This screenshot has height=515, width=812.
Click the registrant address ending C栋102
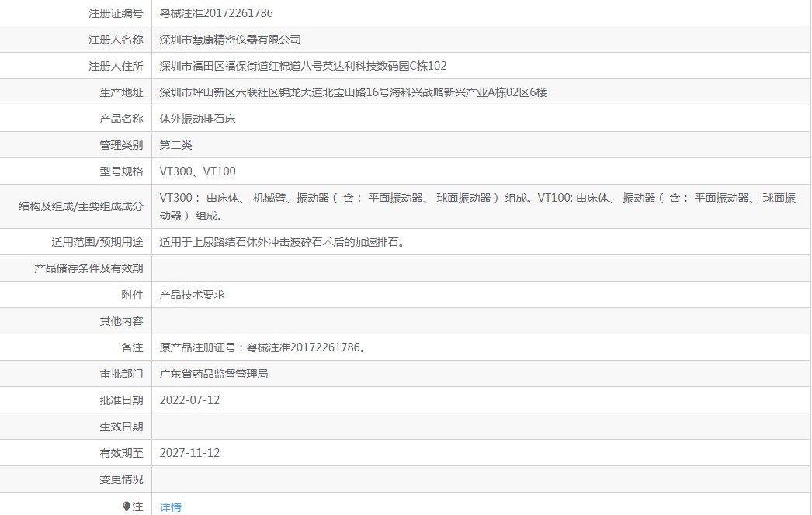click(x=303, y=66)
